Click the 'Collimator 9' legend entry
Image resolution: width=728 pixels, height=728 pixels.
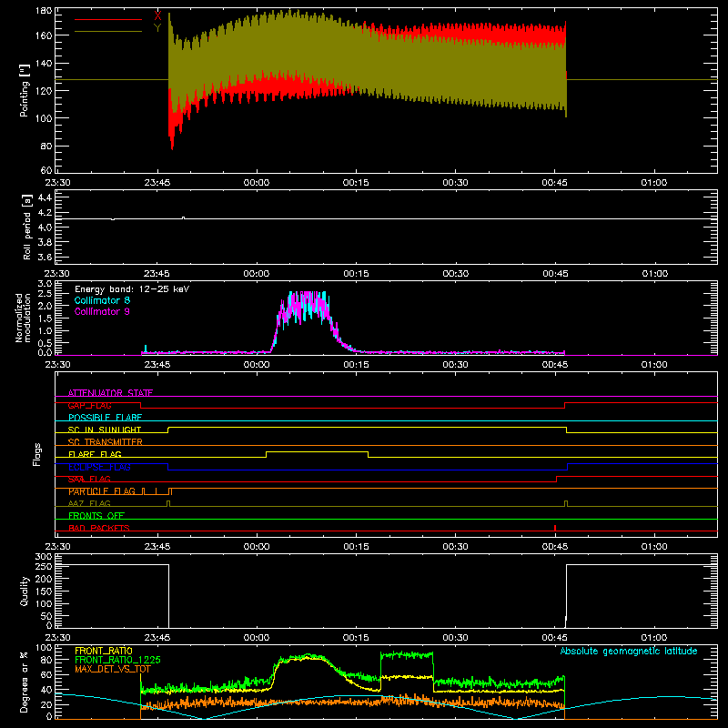point(102,311)
